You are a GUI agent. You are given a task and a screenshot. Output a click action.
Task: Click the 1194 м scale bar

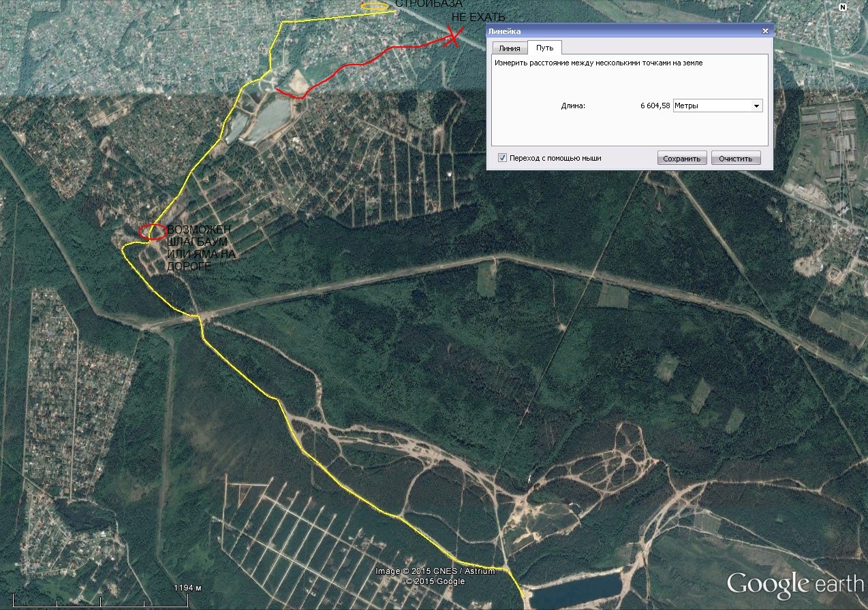(95, 599)
